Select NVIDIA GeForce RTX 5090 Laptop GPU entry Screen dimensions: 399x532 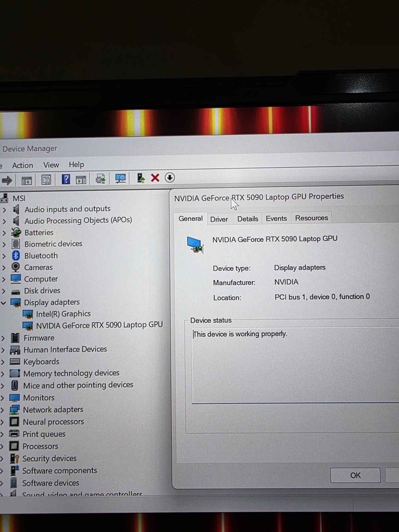coord(99,325)
